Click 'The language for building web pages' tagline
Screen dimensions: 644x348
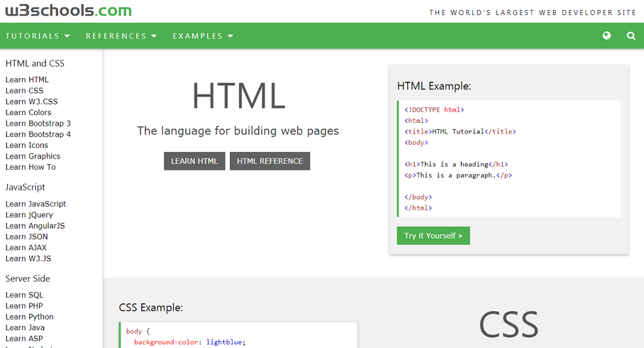tap(238, 131)
